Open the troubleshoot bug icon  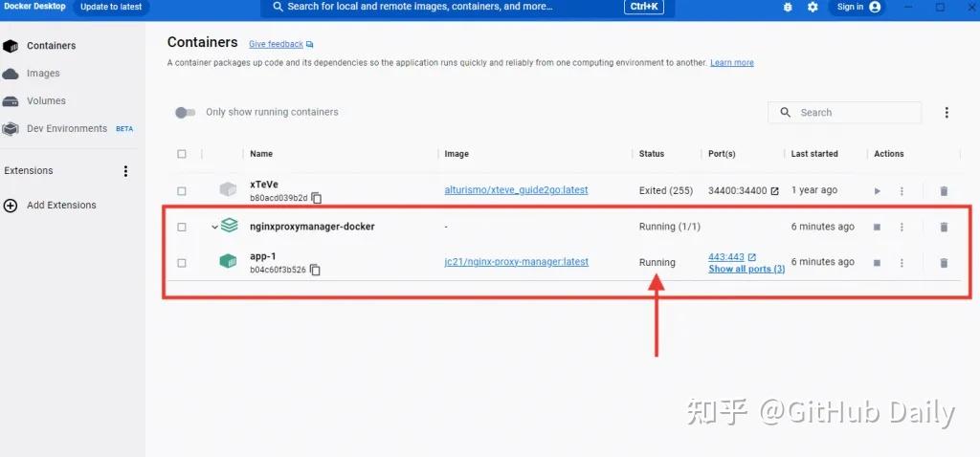(788, 7)
